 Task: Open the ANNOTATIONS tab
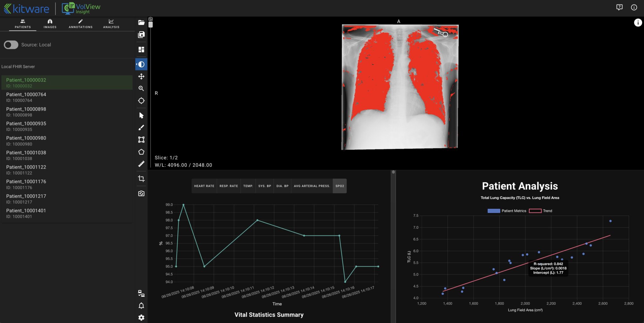pos(80,24)
